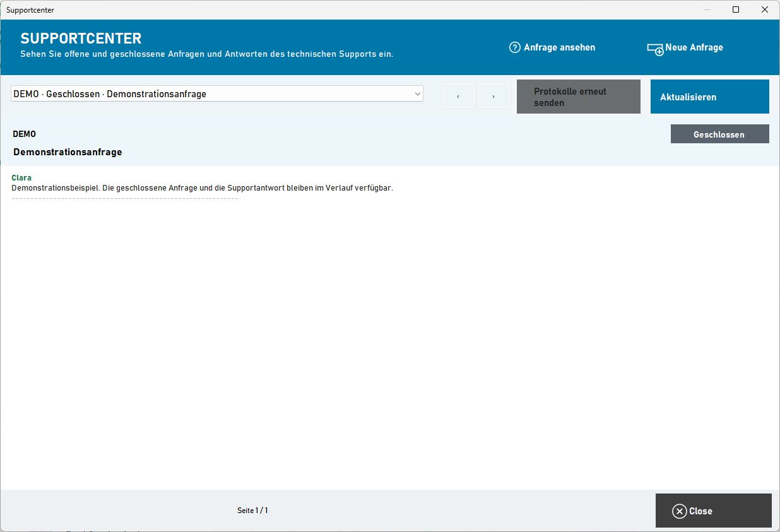Click the Seite 1 / 1 page indicator
The width and height of the screenshot is (780, 532).
[252, 510]
